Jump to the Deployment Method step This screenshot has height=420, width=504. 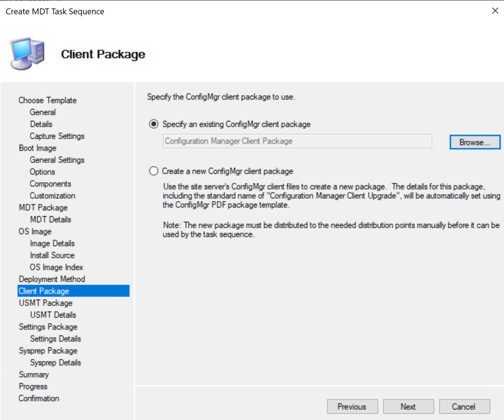pyautogui.click(x=52, y=279)
